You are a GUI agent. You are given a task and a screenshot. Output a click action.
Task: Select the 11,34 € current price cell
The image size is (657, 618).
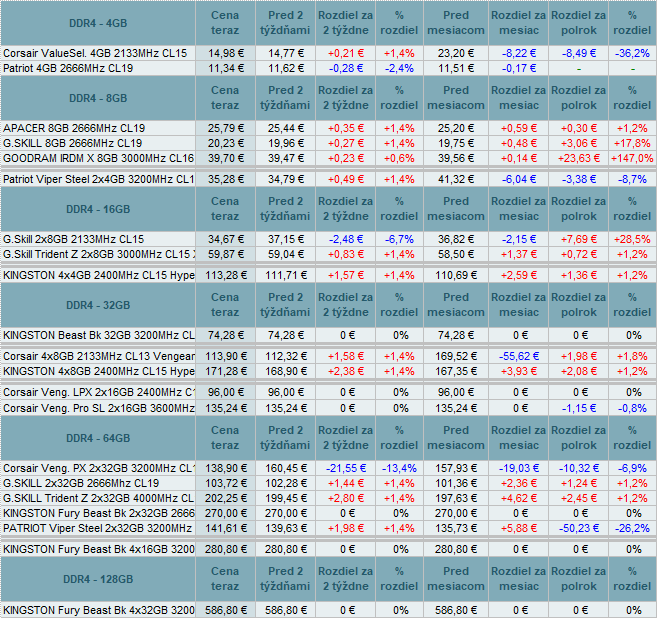point(225,68)
